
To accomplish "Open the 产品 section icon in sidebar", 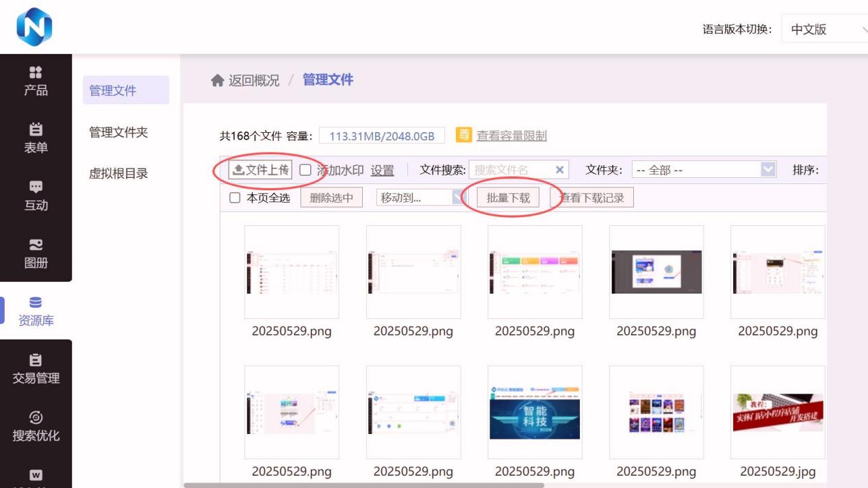I will 36,73.
